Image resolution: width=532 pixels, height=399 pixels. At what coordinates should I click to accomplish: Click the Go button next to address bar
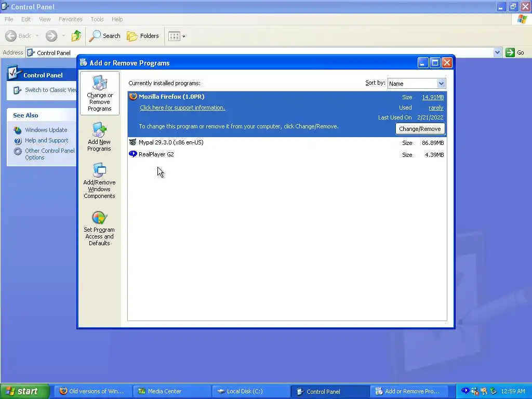pos(515,52)
